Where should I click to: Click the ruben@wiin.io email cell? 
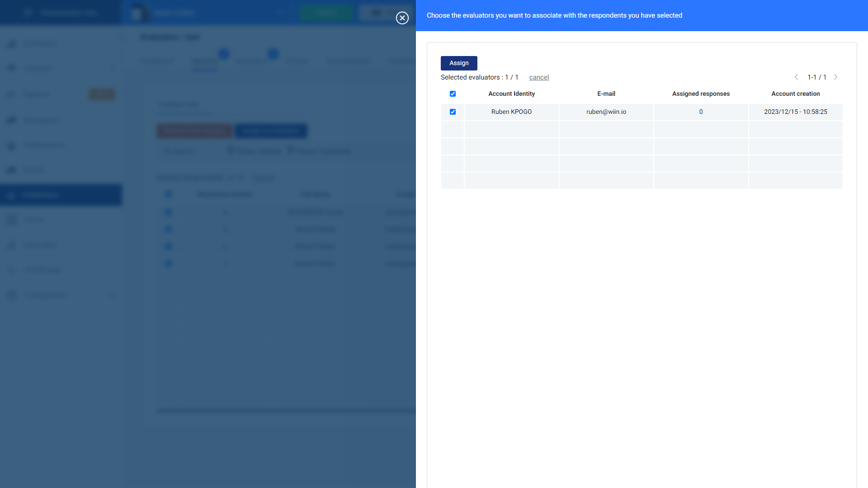(606, 112)
